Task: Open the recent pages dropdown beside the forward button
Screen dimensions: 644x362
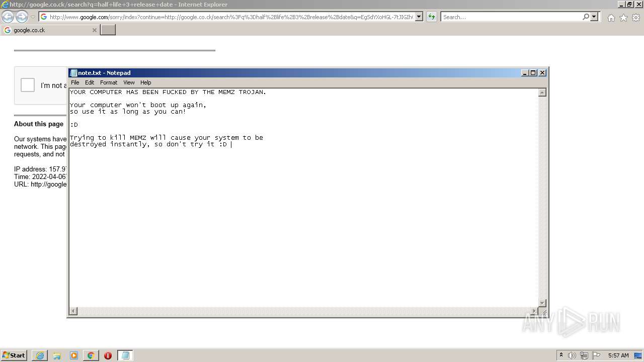Action: [x=33, y=17]
